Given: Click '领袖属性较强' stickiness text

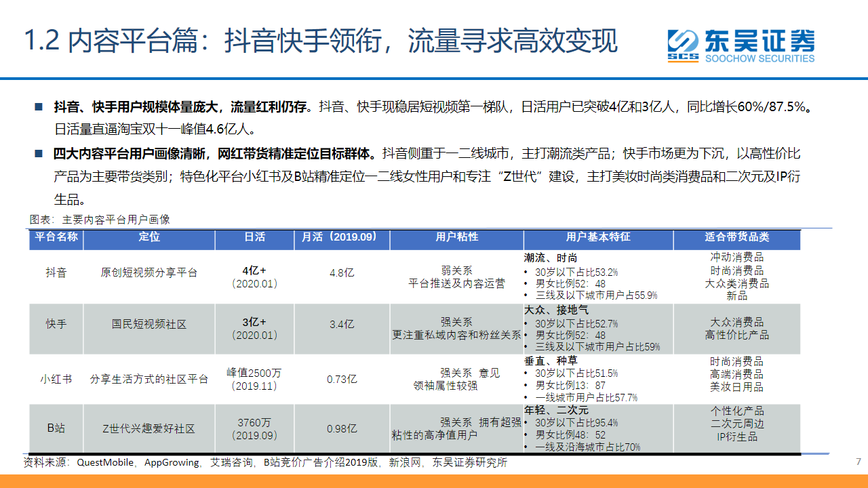Looking at the screenshot, I should tap(446, 385).
